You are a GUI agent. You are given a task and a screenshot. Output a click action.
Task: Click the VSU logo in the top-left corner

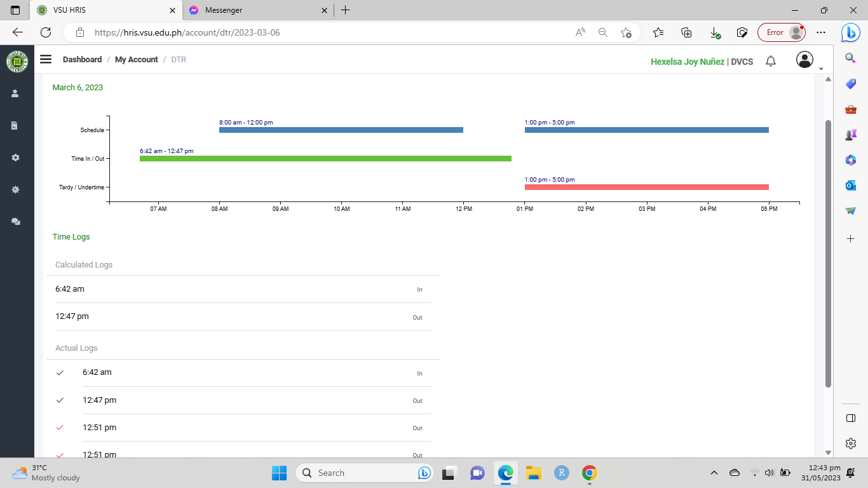pos(17,61)
